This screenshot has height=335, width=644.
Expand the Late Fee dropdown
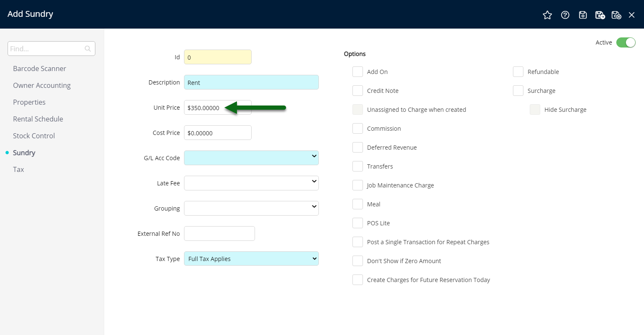(x=251, y=183)
